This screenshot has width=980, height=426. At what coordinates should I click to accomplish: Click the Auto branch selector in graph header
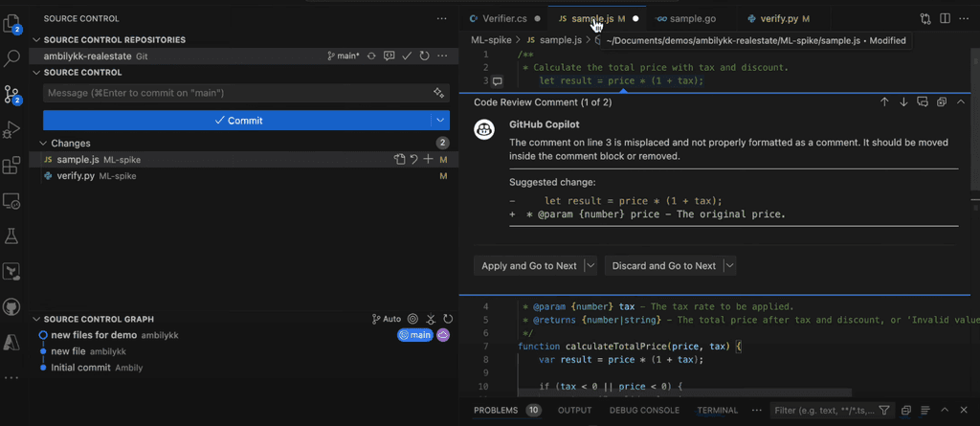point(387,319)
